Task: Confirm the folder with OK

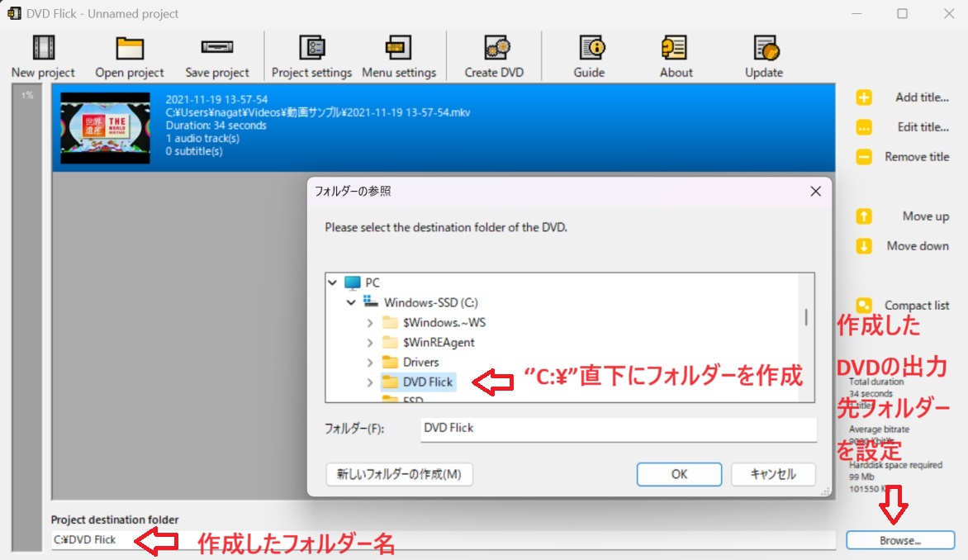Action: [679, 474]
